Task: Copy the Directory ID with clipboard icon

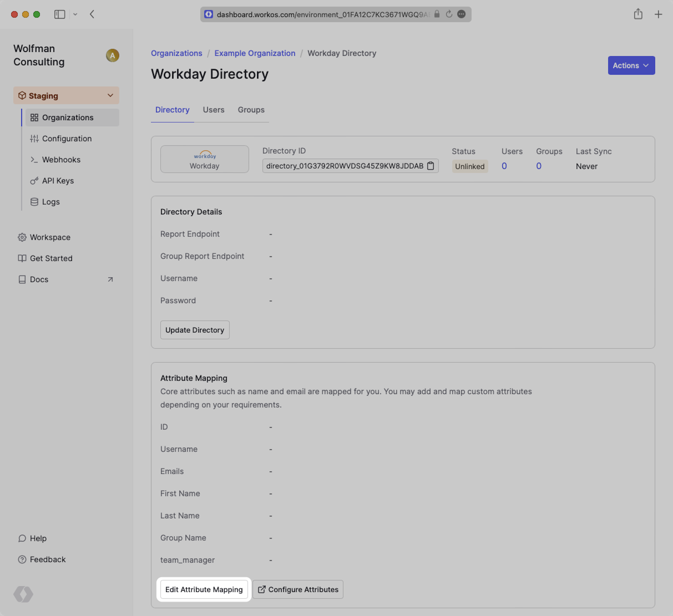Action: pos(431,166)
